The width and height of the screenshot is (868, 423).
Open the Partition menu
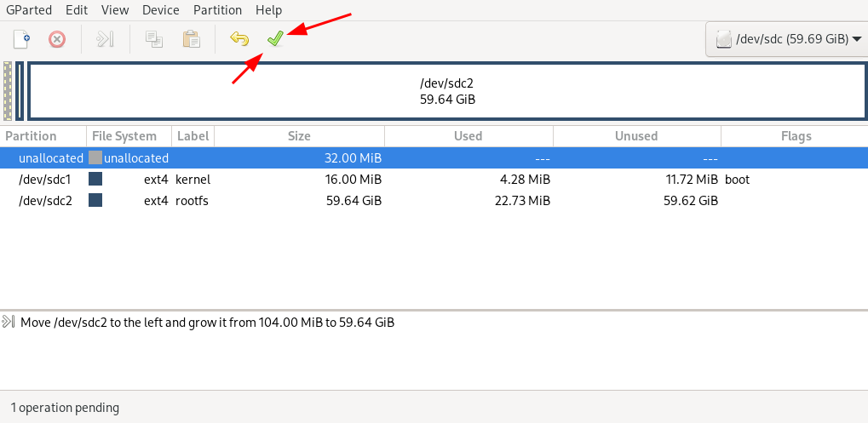click(217, 10)
